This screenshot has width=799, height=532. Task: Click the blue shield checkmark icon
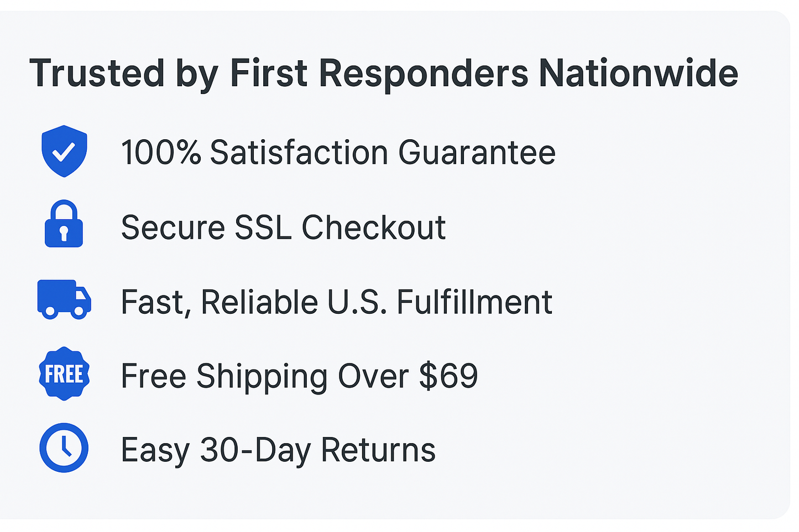pyautogui.click(x=64, y=151)
